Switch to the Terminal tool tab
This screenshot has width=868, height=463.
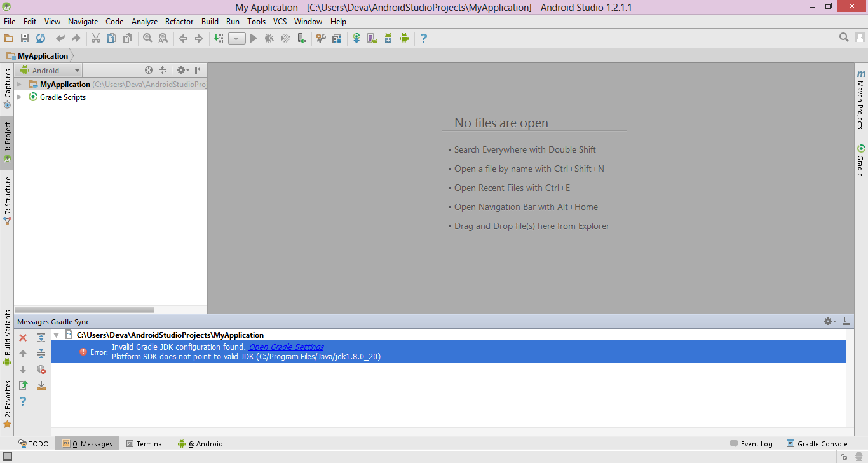pyautogui.click(x=145, y=444)
